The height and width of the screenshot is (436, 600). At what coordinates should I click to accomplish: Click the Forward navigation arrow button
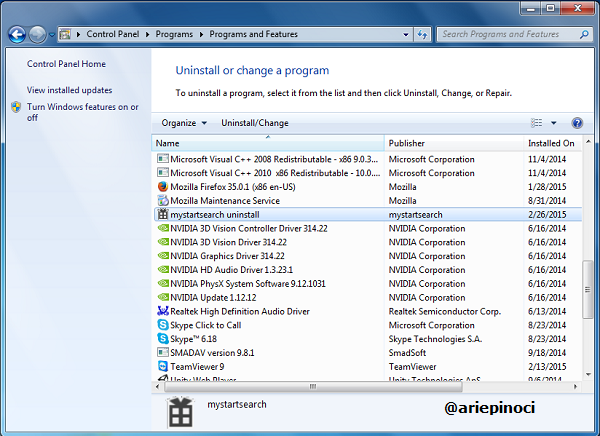[x=37, y=35]
